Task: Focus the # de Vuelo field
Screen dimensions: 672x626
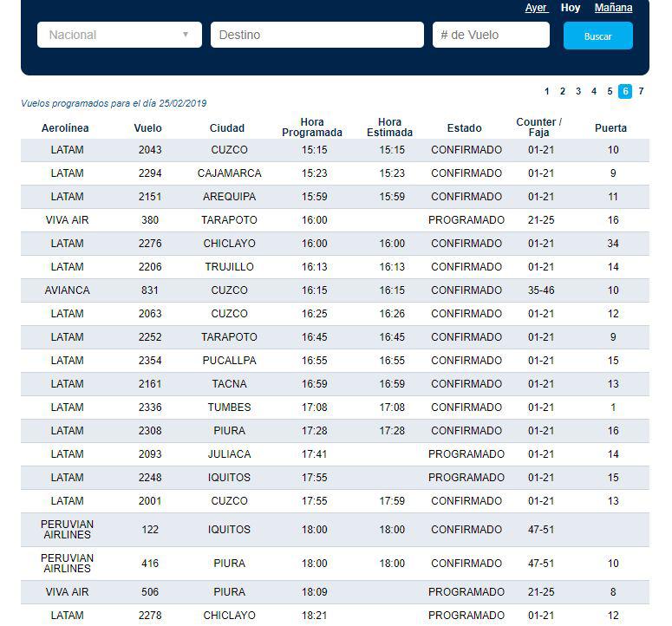Action: pyautogui.click(x=491, y=35)
